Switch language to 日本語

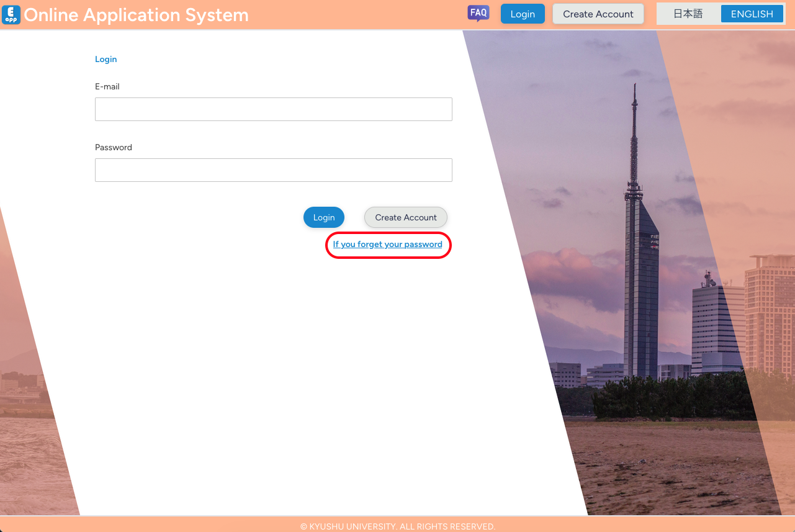click(x=688, y=14)
